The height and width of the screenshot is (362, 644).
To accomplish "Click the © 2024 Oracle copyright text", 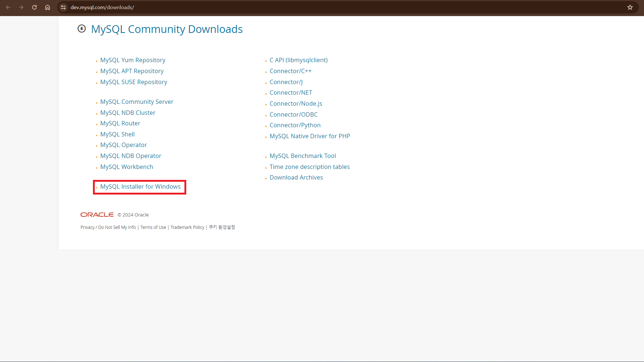I will pos(133,215).
